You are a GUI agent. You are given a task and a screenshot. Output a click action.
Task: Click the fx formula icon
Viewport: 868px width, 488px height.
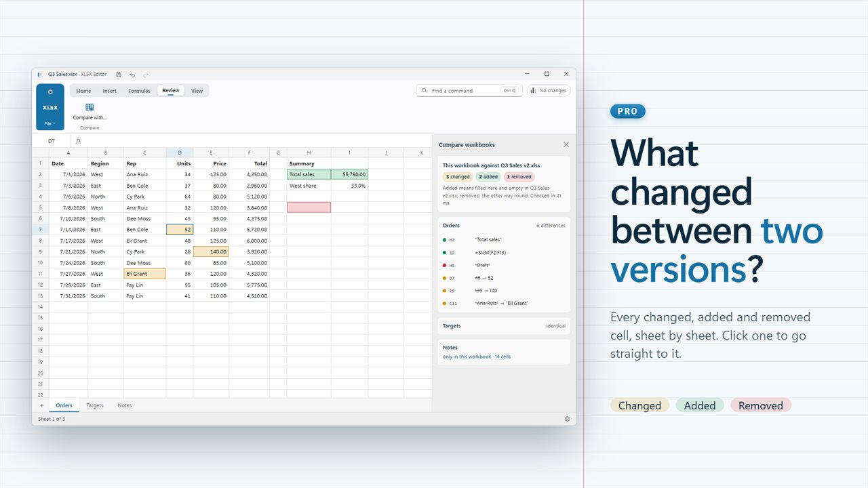(79, 141)
